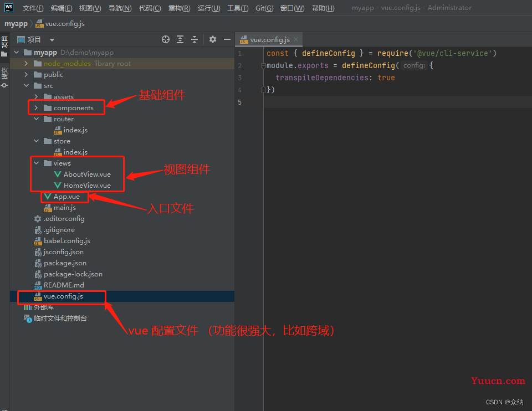Collapse the myapp root folder

16,52
